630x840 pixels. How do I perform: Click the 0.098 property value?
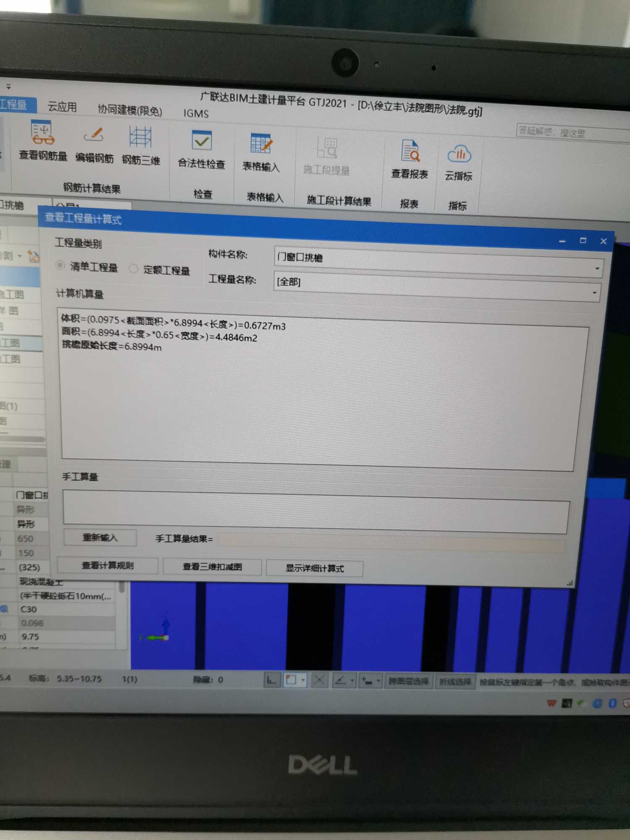tap(32, 623)
